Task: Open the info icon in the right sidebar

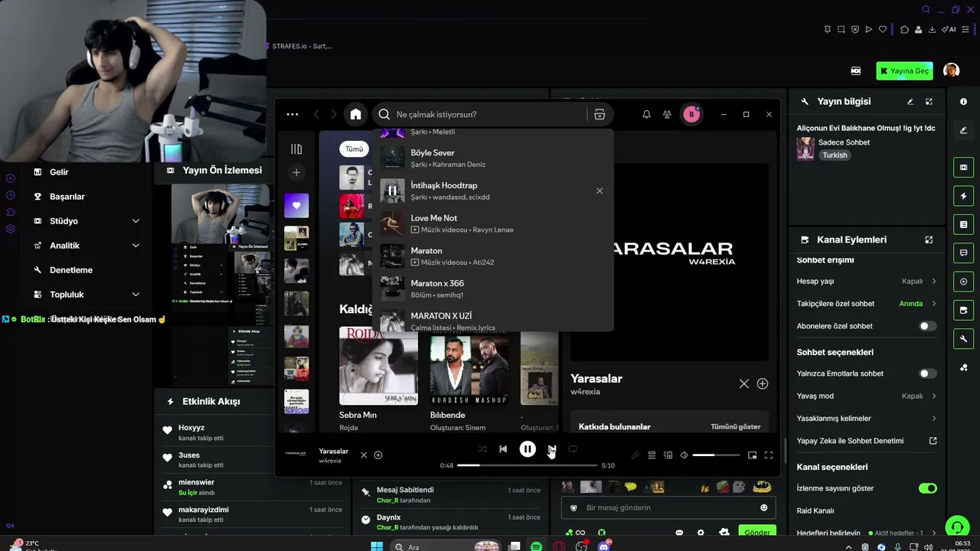Action: point(963,101)
